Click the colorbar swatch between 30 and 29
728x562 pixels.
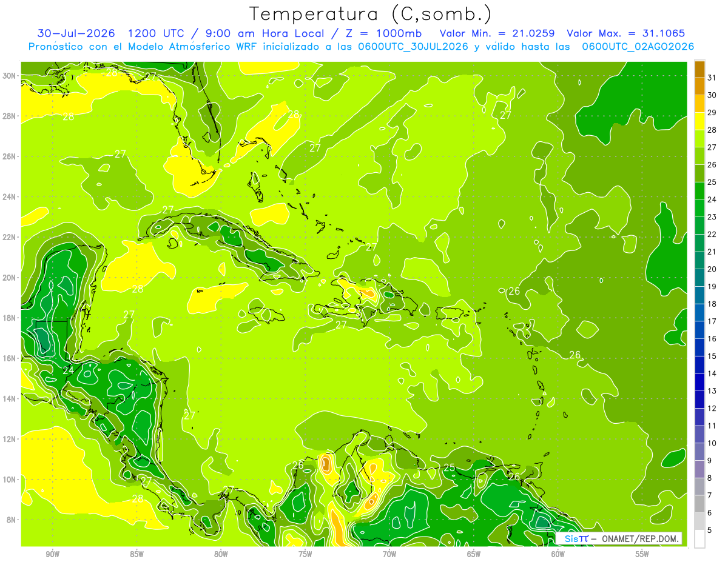[x=699, y=104]
